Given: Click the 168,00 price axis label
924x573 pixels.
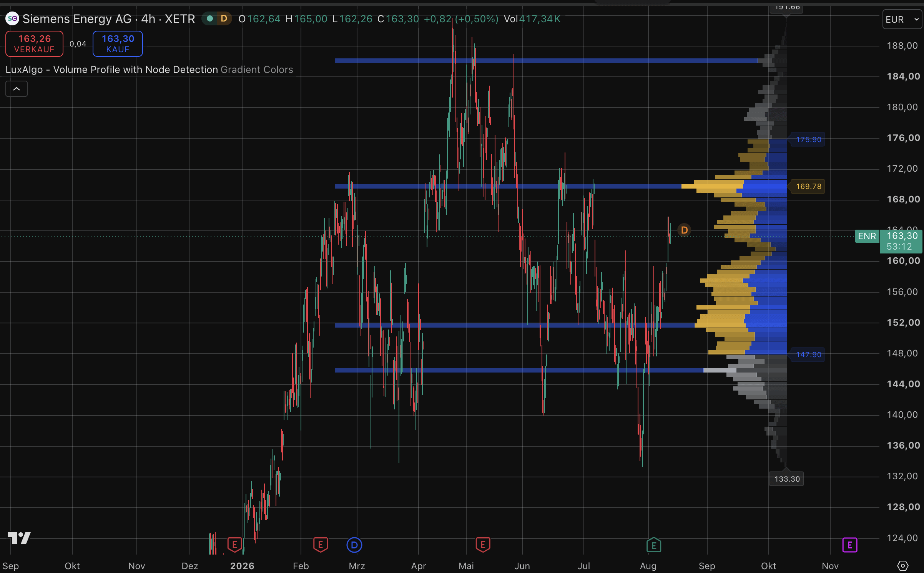Looking at the screenshot, I should (903, 199).
